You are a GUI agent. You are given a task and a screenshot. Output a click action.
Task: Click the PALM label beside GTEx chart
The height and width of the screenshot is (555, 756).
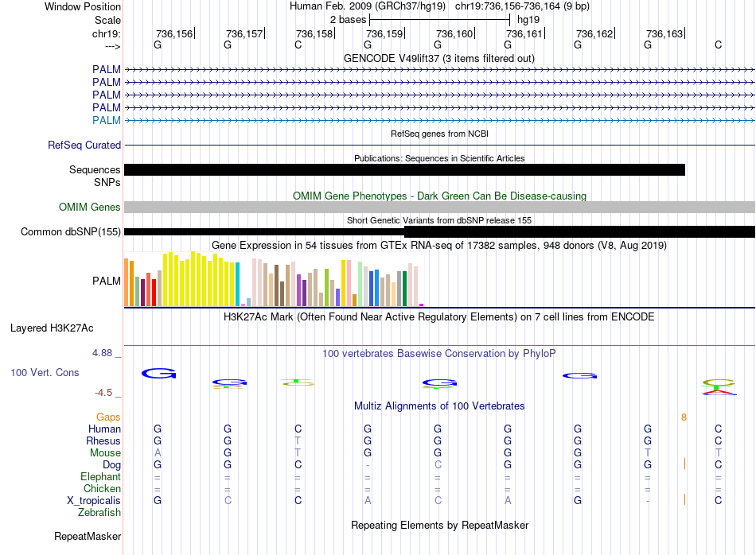point(107,281)
